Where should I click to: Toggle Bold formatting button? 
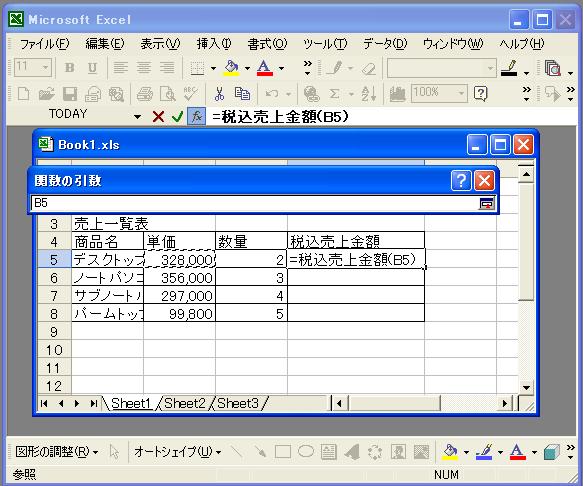click(x=70, y=68)
